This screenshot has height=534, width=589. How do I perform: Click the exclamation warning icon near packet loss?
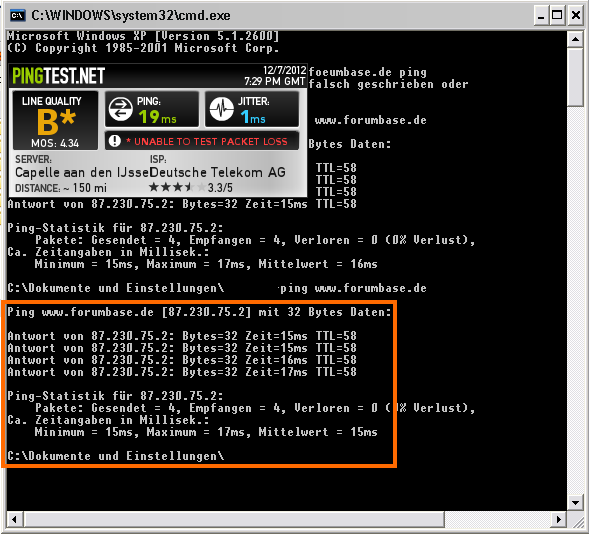click(115, 141)
